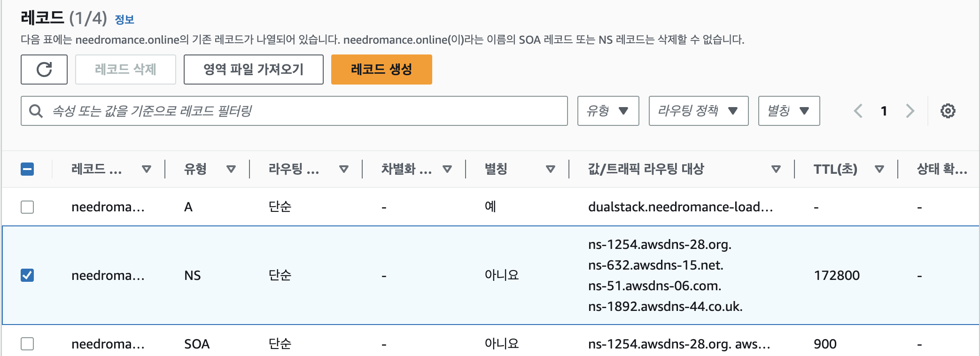Go to next page arrow
The image size is (980, 356).
910,111
